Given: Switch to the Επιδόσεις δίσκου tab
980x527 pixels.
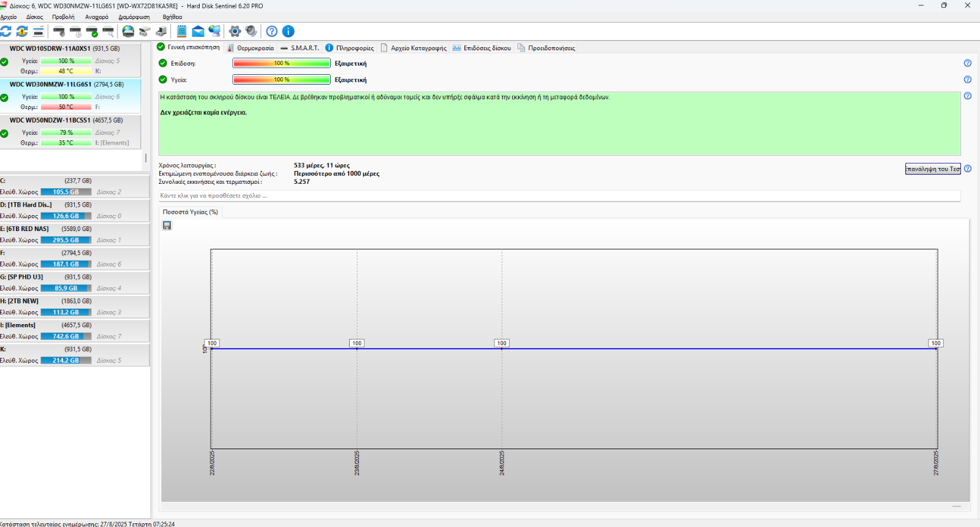Looking at the screenshot, I should point(481,48).
